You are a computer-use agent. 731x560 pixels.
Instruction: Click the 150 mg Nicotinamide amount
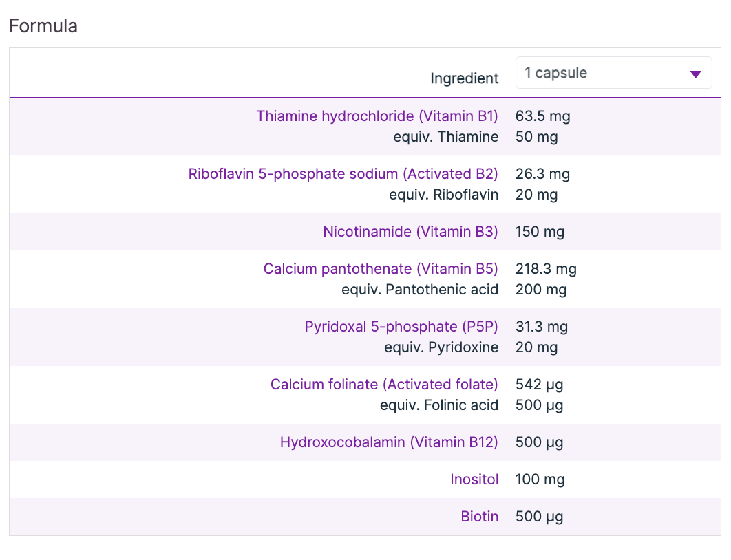[540, 232]
